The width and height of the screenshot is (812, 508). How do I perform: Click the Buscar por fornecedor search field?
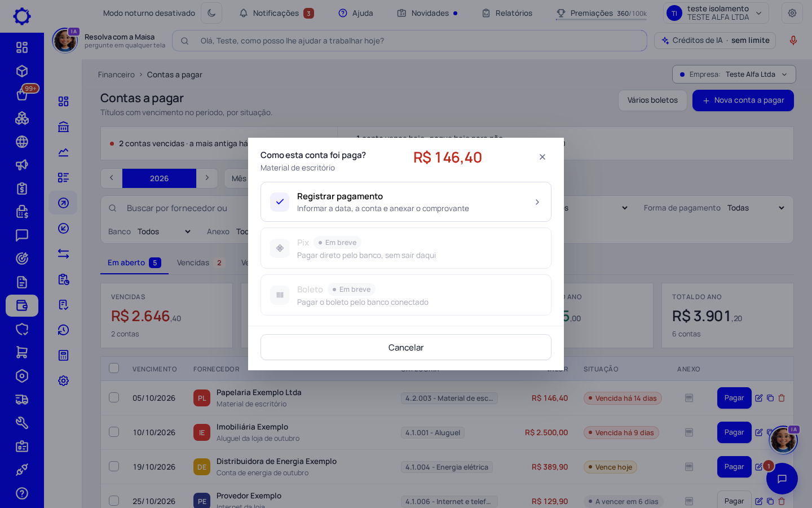tap(176, 208)
